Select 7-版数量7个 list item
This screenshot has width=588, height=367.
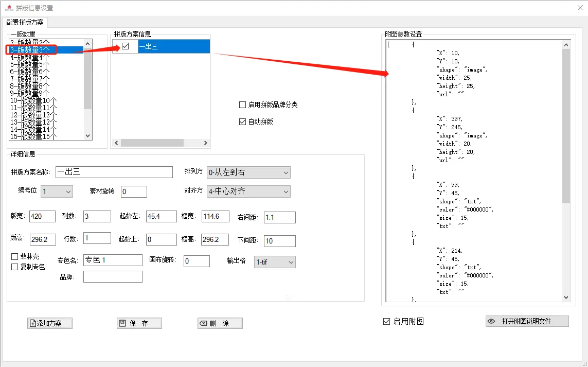coord(46,79)
